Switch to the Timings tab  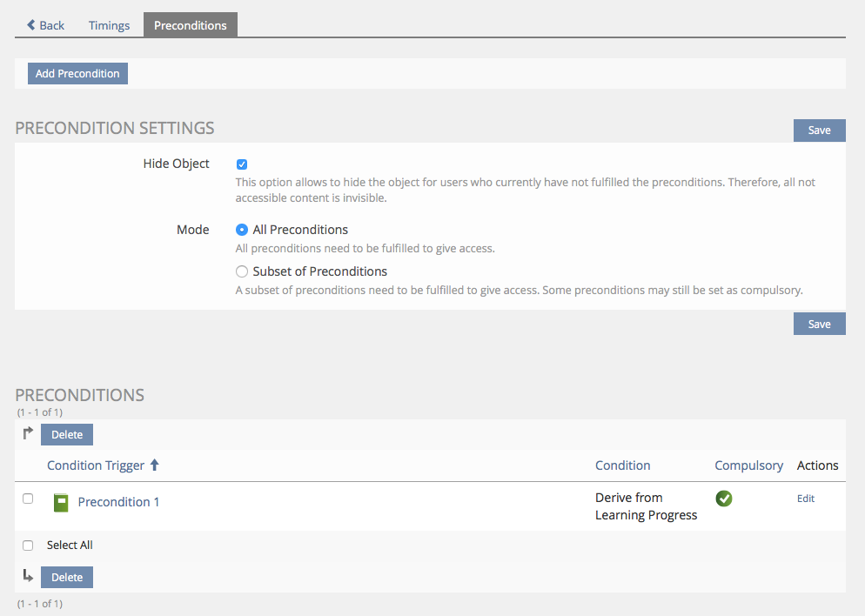tap(109, 25)
